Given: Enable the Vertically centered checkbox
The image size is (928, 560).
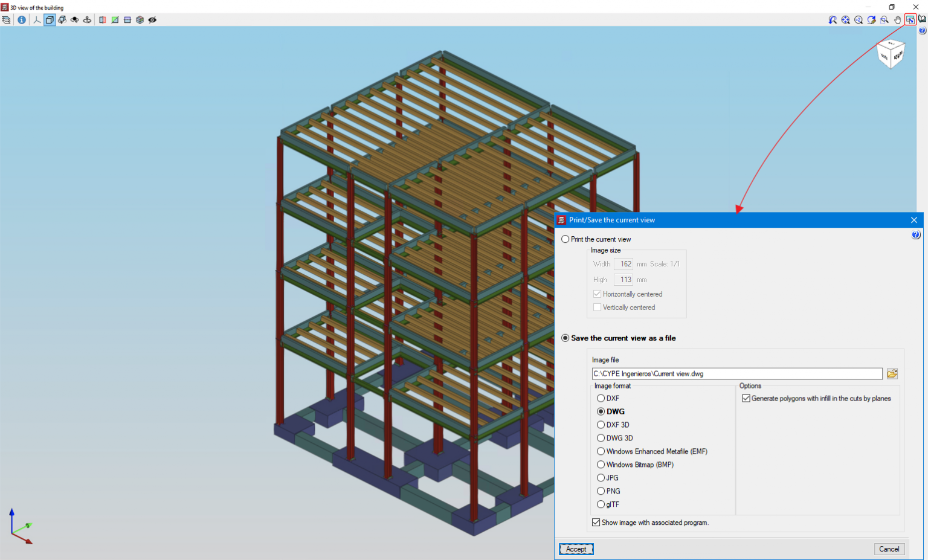Looking at the screenshot, I should tap(597, 307).
